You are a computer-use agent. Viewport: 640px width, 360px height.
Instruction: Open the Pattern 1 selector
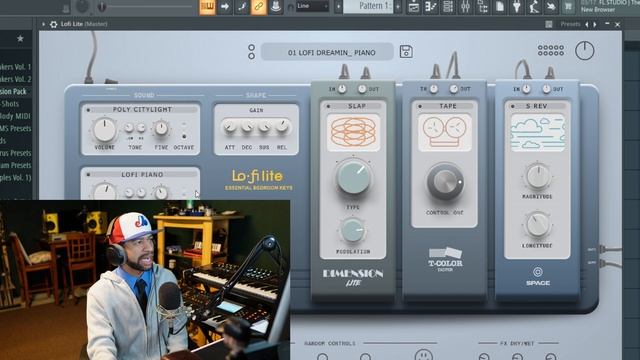(369, 6)
